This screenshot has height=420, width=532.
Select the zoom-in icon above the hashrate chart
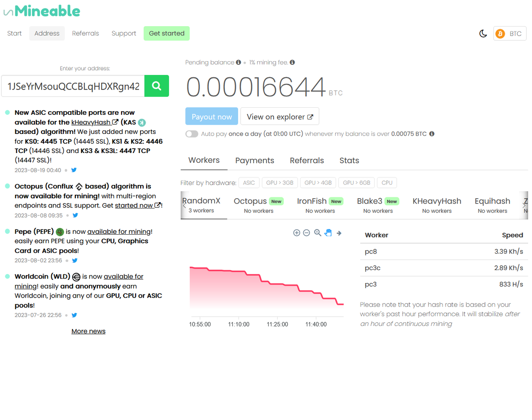(x=297, y=232)
